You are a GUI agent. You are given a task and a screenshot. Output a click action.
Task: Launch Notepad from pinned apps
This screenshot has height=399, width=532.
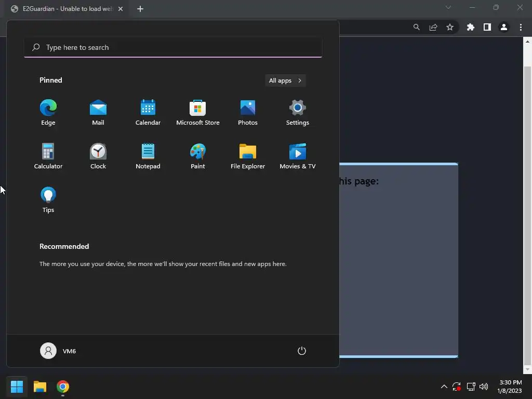(148, 156)
